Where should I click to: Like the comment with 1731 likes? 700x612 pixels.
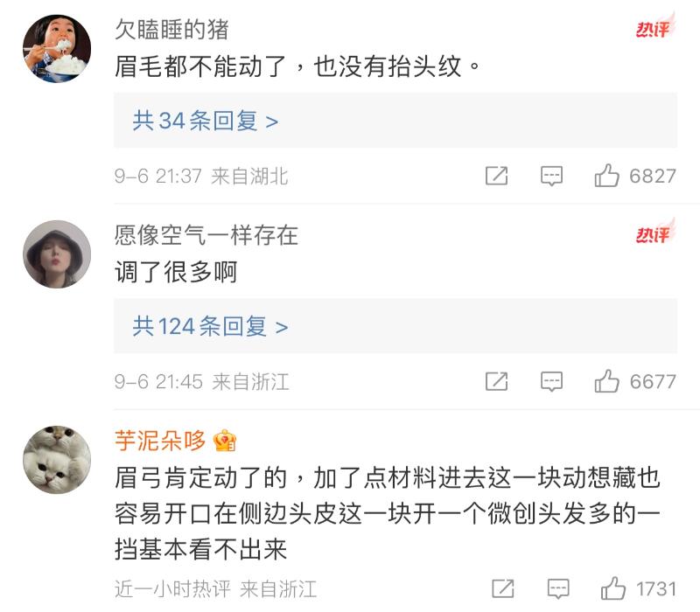point(612,588)
